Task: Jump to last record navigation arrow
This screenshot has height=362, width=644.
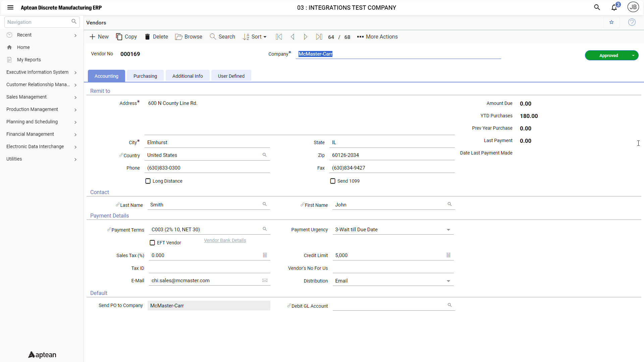Action: tap(319, 37)
